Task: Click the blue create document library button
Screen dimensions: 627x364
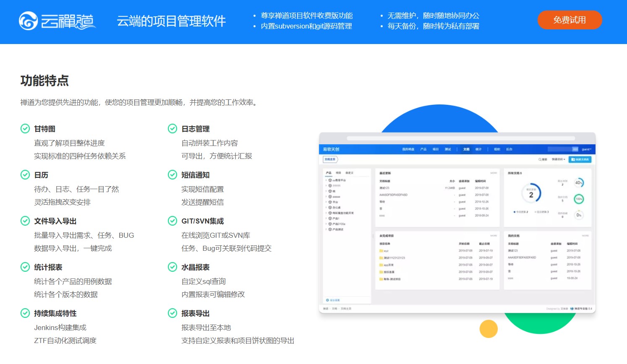Action: [580, 159]
